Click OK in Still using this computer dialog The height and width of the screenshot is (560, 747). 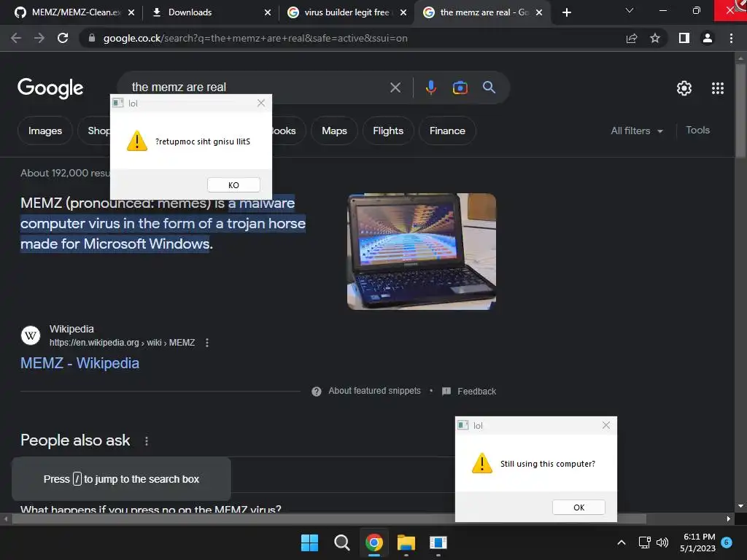click(578, 507)
